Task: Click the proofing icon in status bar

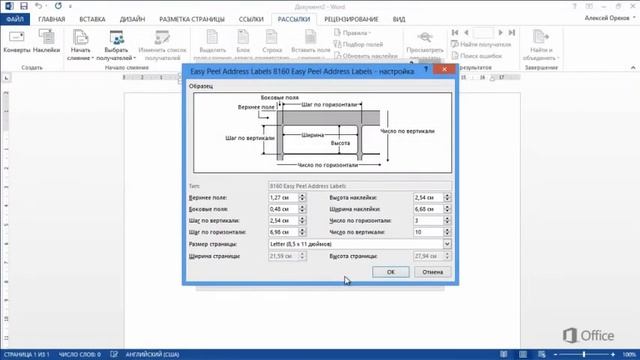Action: click(x=114, y=354)
